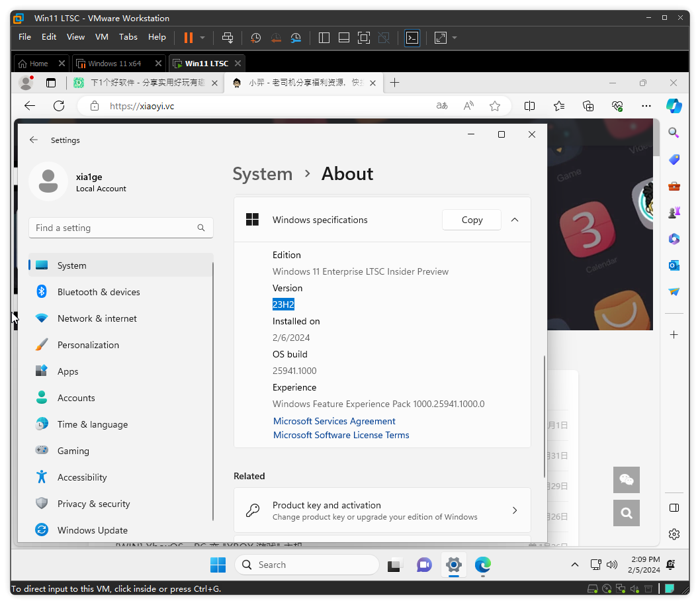Show hidden system tray icons chevron

tap(575, 565)
